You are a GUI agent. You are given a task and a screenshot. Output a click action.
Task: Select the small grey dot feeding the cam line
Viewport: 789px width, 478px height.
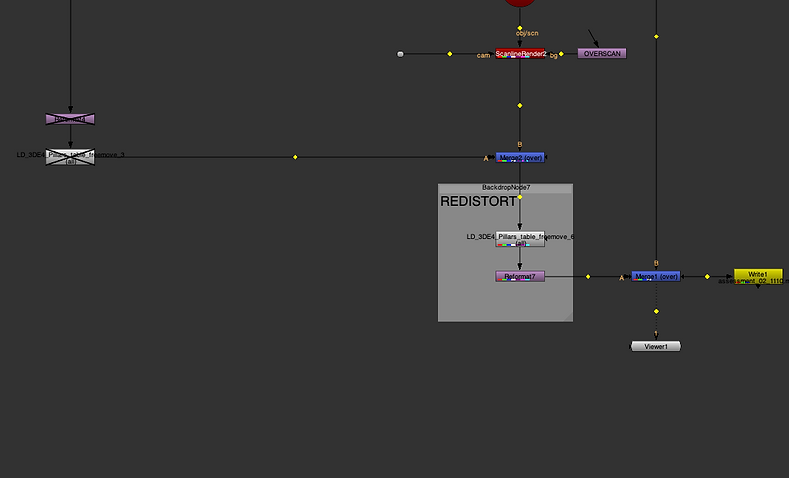click(400, 54)
